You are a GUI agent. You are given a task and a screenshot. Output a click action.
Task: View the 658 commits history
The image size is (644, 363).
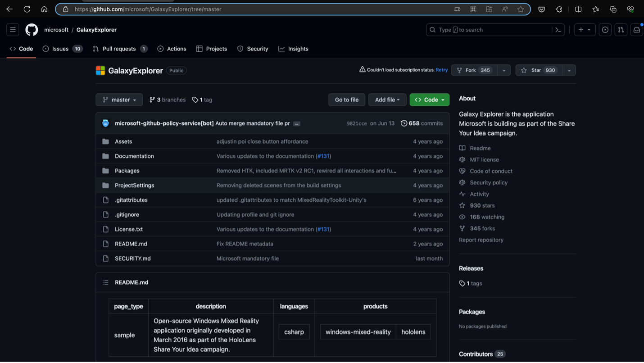422,123
